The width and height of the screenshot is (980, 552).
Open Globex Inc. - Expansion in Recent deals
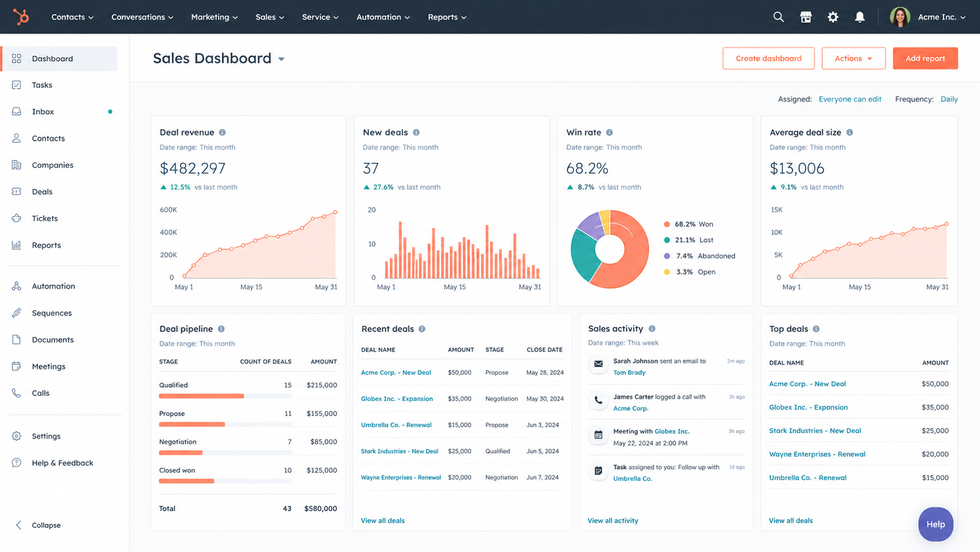(x=397, y=399)
